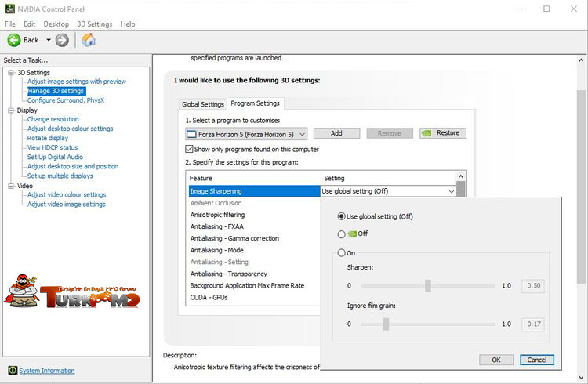Open the Home icon in toolbar
This screenshot has height=384, width=588.
pyautogui.click(x=89, y=40)
